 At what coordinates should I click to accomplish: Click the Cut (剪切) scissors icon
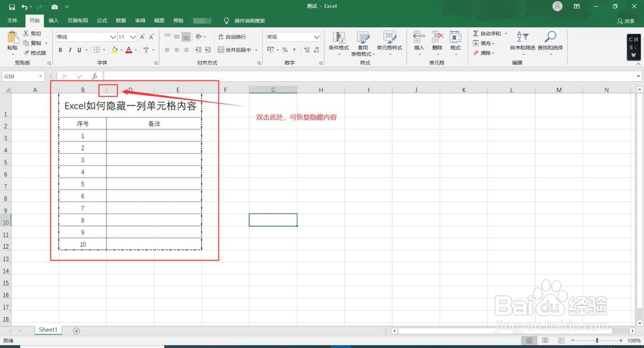click(26, 33)
